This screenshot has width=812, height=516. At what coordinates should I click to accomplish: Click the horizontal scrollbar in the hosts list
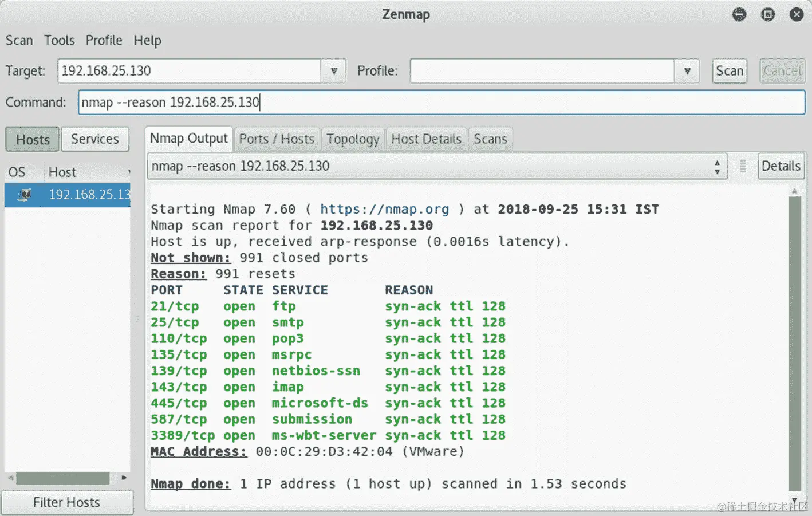(x=62, y=478)
